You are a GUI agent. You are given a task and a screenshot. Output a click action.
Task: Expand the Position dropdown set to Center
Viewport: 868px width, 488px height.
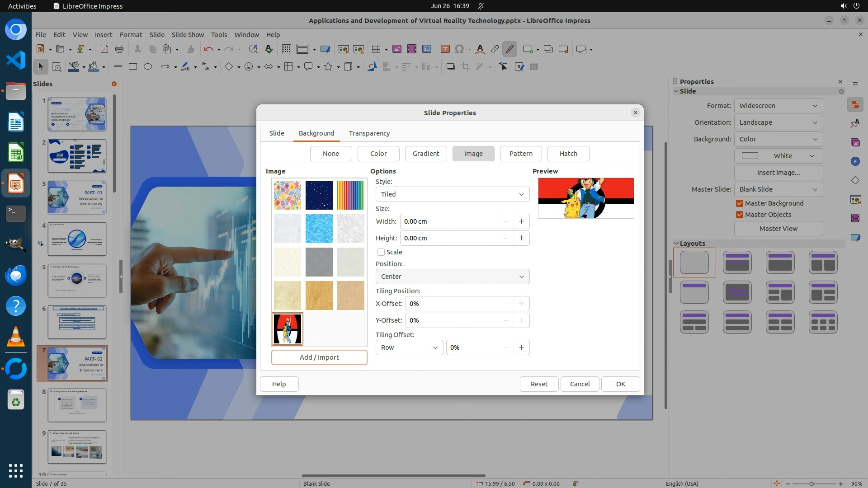tap(452, 277)
